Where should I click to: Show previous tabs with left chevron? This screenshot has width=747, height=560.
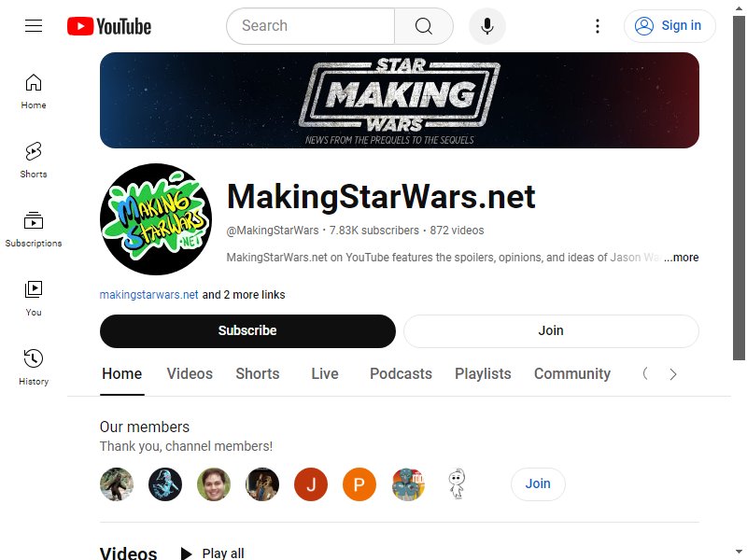[645, 374]
